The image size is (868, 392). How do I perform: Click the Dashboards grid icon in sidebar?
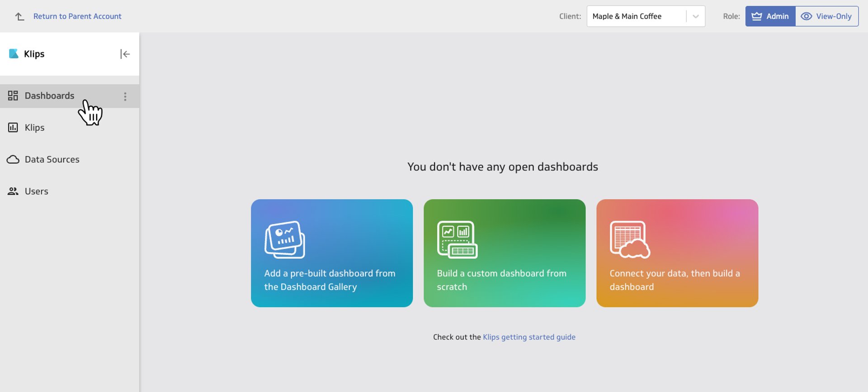point(13,96)
